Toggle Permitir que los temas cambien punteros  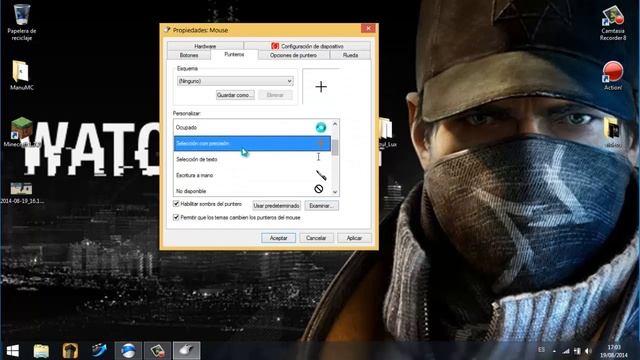tap(176, 217)
